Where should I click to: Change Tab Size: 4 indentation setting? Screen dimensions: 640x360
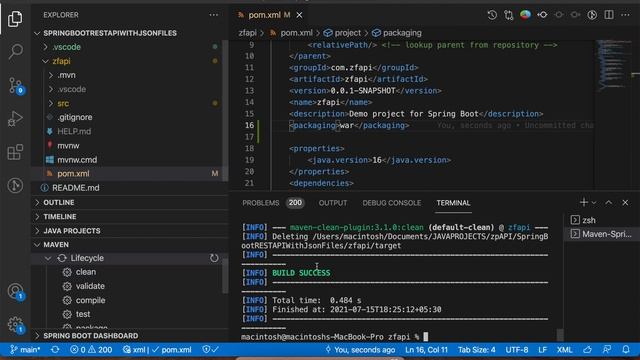coord(476,350)
